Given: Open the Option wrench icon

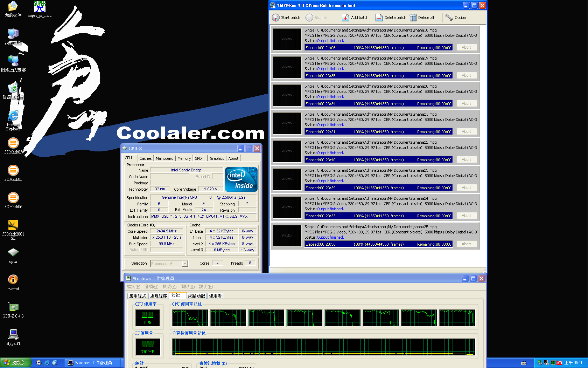Looking at the screenshot, I should pyautogui.click(x=449, y=18).
